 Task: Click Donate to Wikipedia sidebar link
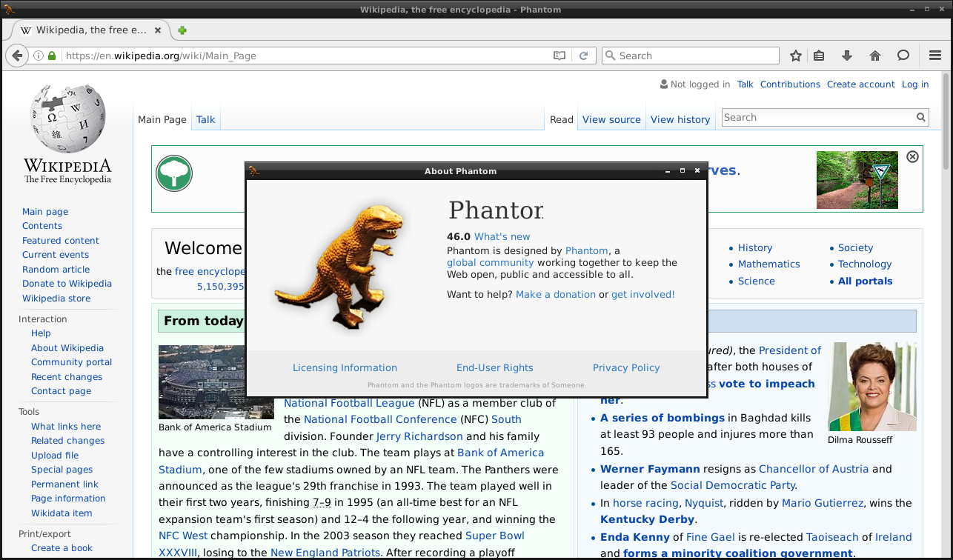(x=67, y=284)
